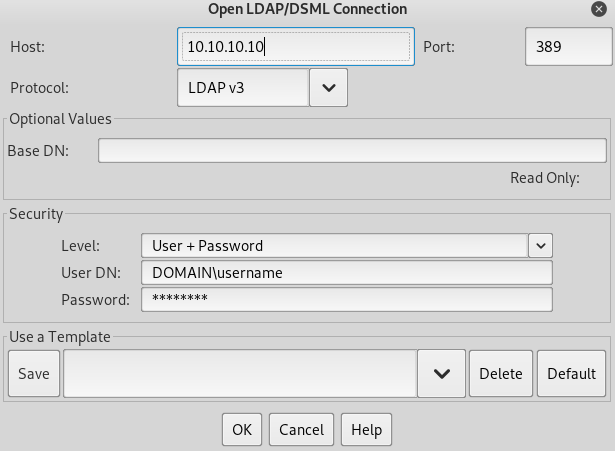Image resolution: width=615 pixels, height=451 pixels.
Task: Open Help for the connection dialog
Action: click(x=366, y=430)
